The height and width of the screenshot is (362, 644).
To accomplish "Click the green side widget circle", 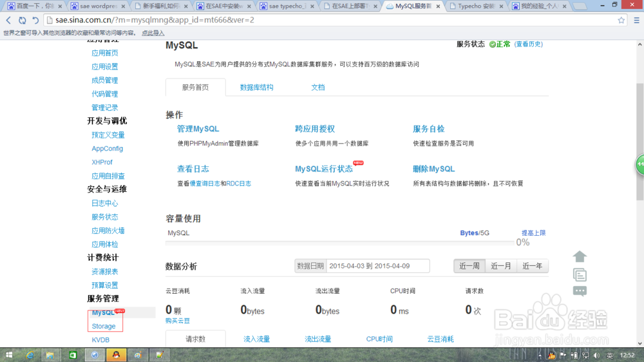I will tap(640, 164).
